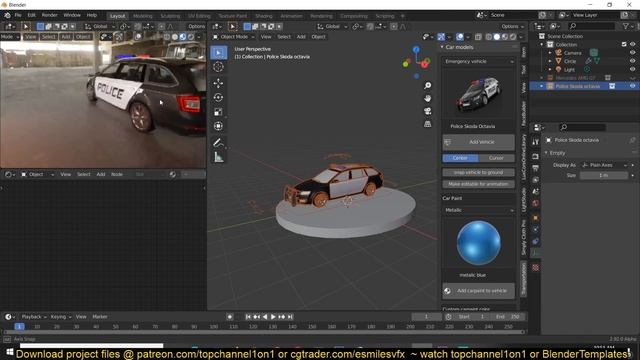Open Display As Plain Axes dropdown

click(604, 165)
